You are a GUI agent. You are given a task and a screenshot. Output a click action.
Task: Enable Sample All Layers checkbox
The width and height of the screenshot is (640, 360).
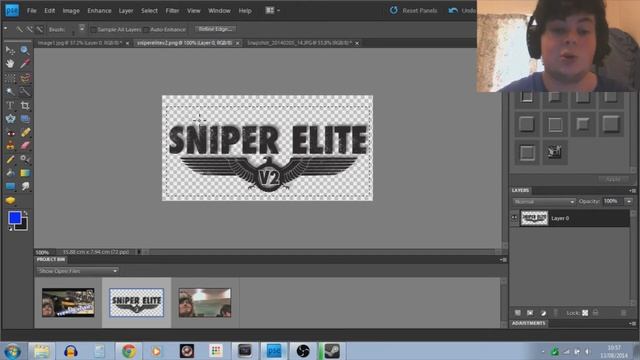coord(93,29)
